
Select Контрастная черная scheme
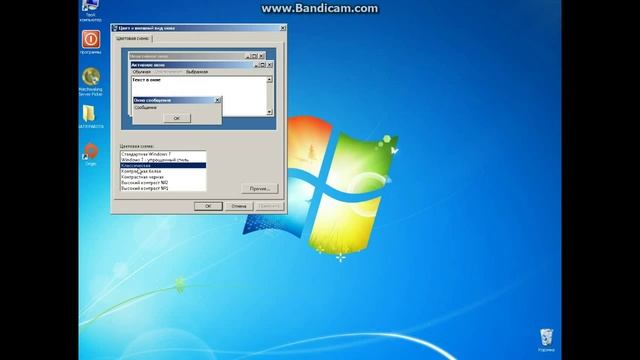point(163,177)
